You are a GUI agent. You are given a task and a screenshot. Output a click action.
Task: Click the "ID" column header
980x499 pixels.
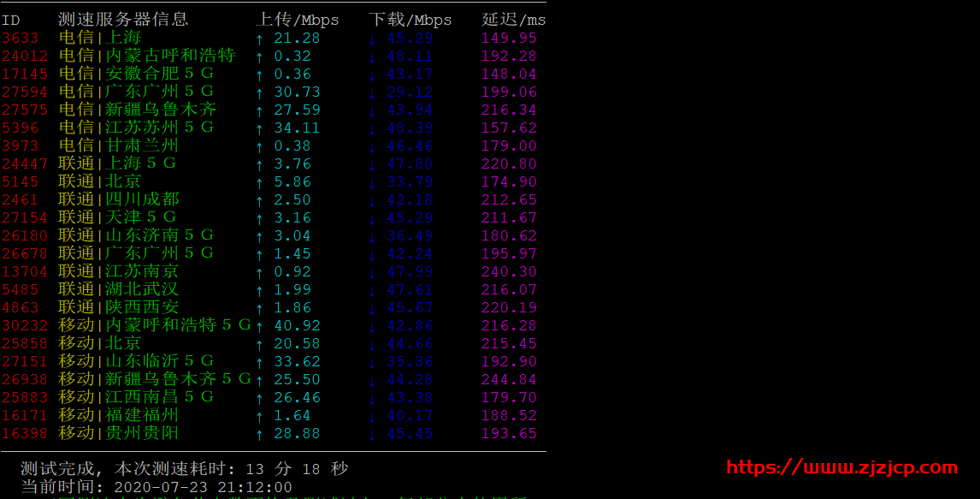[10, 20]
